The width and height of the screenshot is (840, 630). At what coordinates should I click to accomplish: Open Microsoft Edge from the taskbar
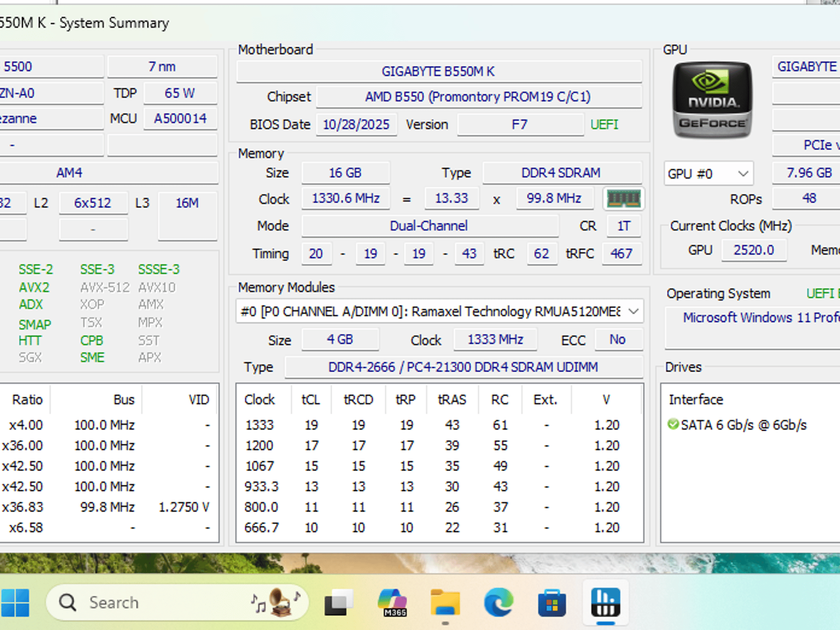point(499,603)
